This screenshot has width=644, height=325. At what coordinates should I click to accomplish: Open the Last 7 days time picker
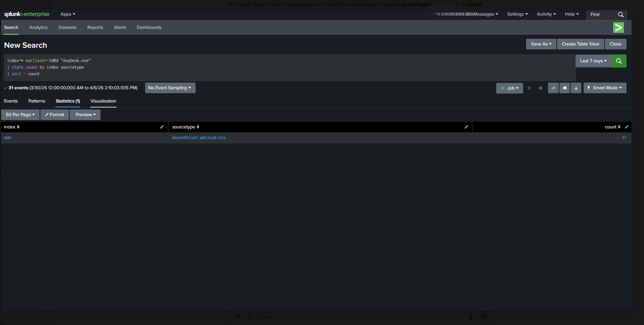point(593,61)
